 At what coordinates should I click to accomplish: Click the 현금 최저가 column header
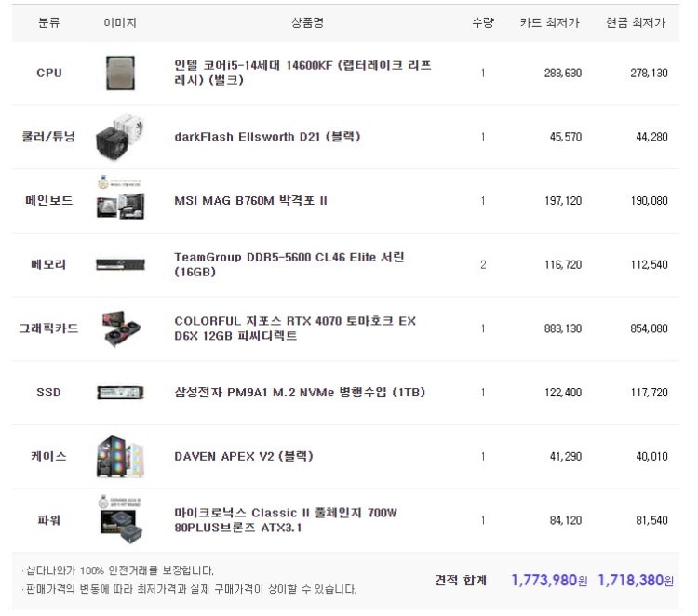coord(636,22)
